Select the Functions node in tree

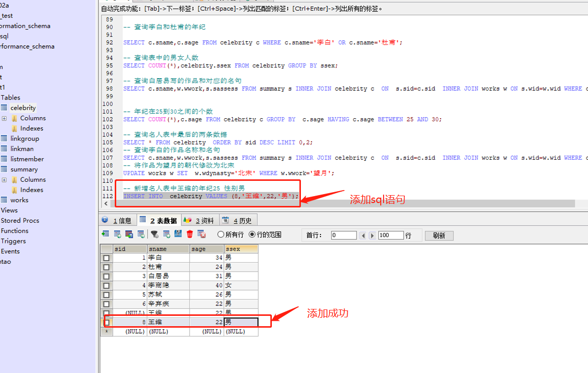point(15,231)
